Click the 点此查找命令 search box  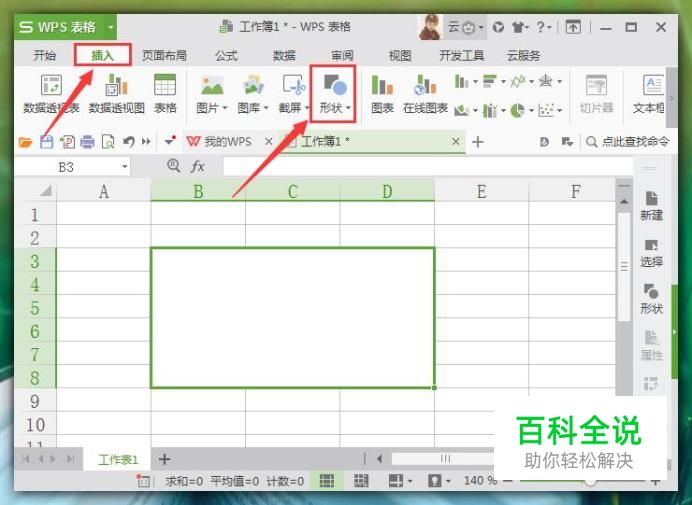[628, 142]
